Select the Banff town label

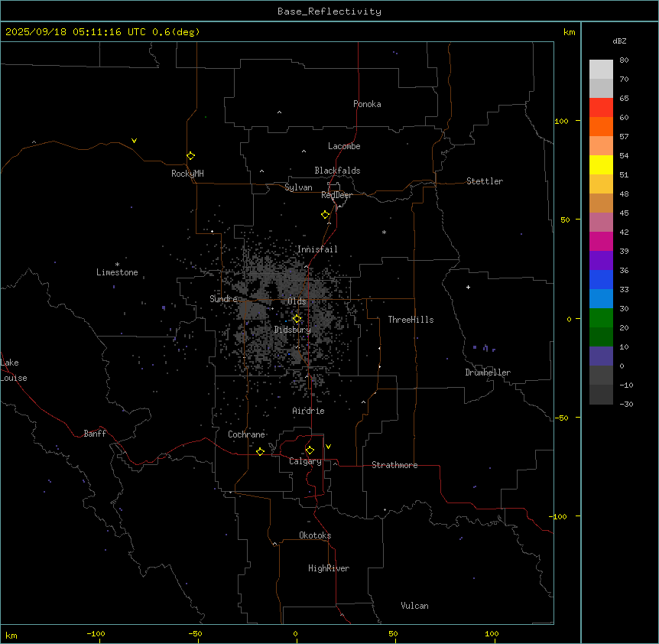click(x=95, y=434)
